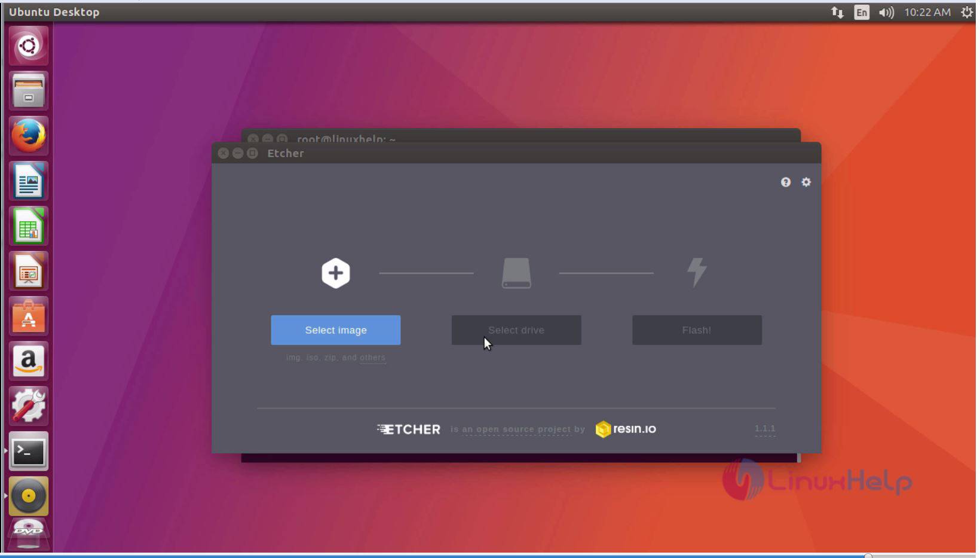
Task: Open Ubuntu Software from launcher
Action: [x=28, y=316]
